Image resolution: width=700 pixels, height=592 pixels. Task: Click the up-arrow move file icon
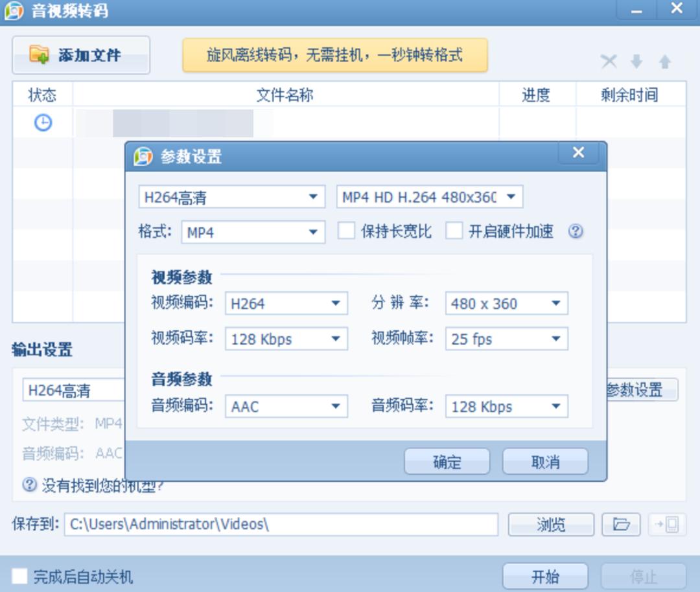[663, 61]
